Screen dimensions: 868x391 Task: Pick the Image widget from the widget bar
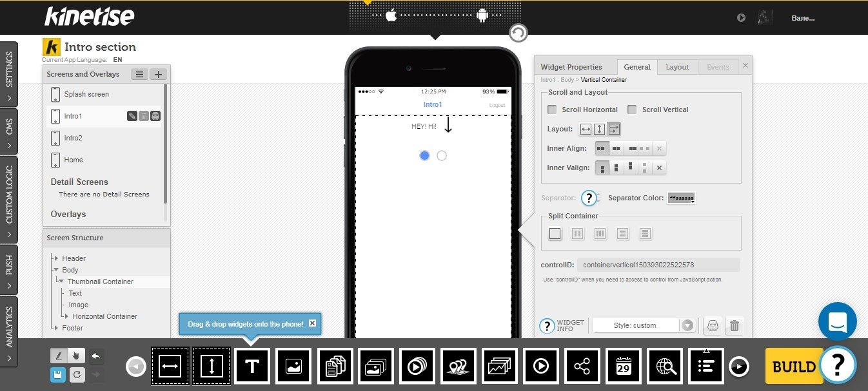click(293, 367)
